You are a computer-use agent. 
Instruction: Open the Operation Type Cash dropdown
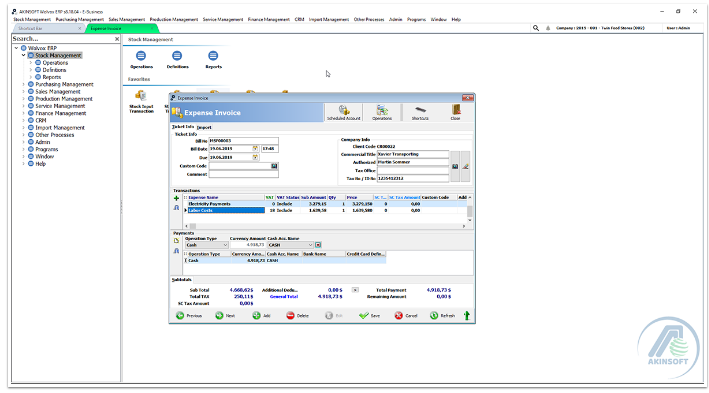point(225,245)
